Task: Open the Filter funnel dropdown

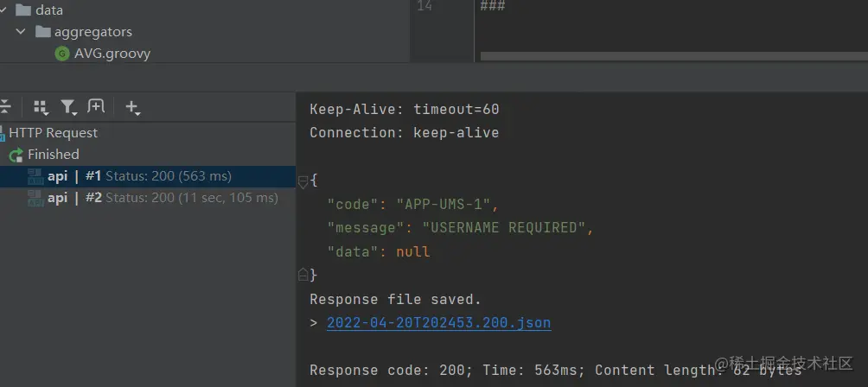Action: [x=68, y=107]
